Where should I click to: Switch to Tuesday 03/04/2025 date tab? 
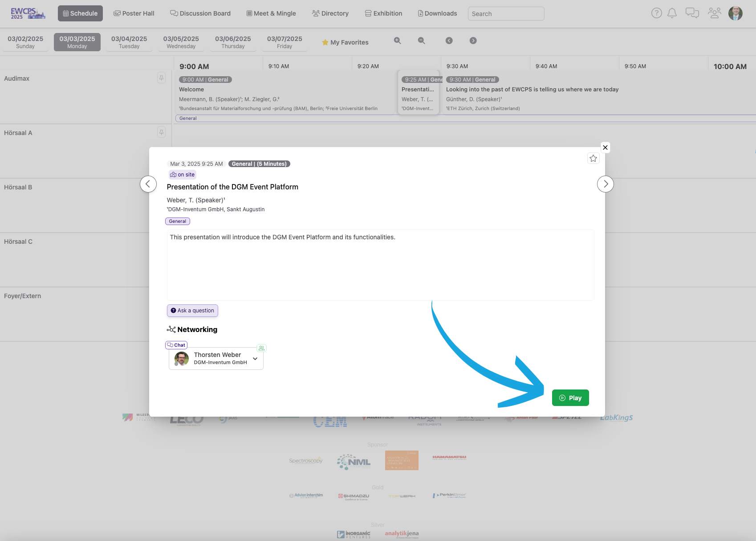pos(129,42)
